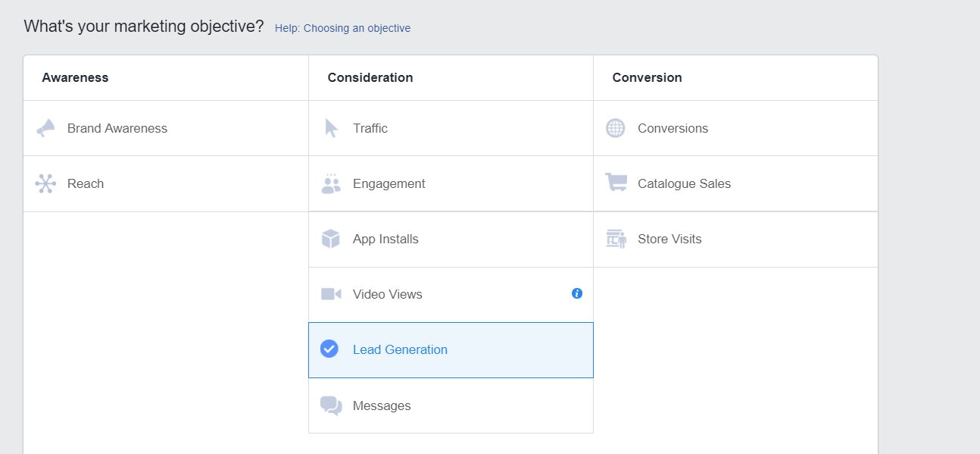980x454 pixels.
Task: Click the Traffic cursor arrow icon
Action: click(331, 128)
